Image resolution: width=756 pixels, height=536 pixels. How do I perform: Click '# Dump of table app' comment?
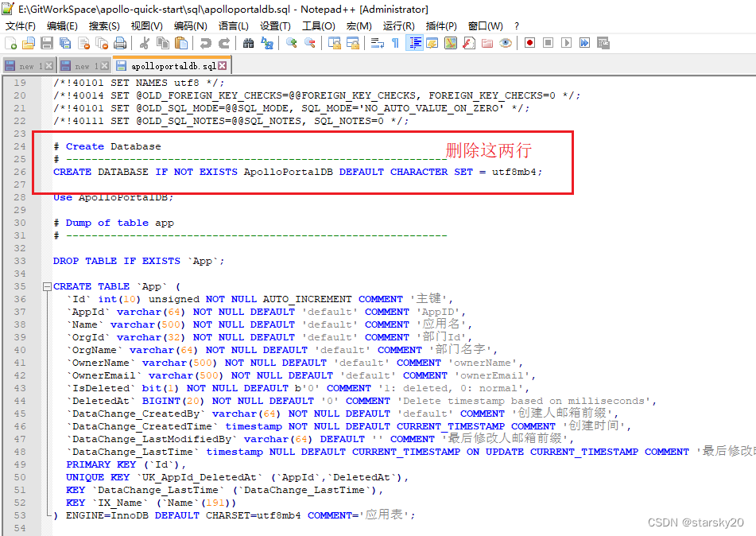[x=114, y=223]
